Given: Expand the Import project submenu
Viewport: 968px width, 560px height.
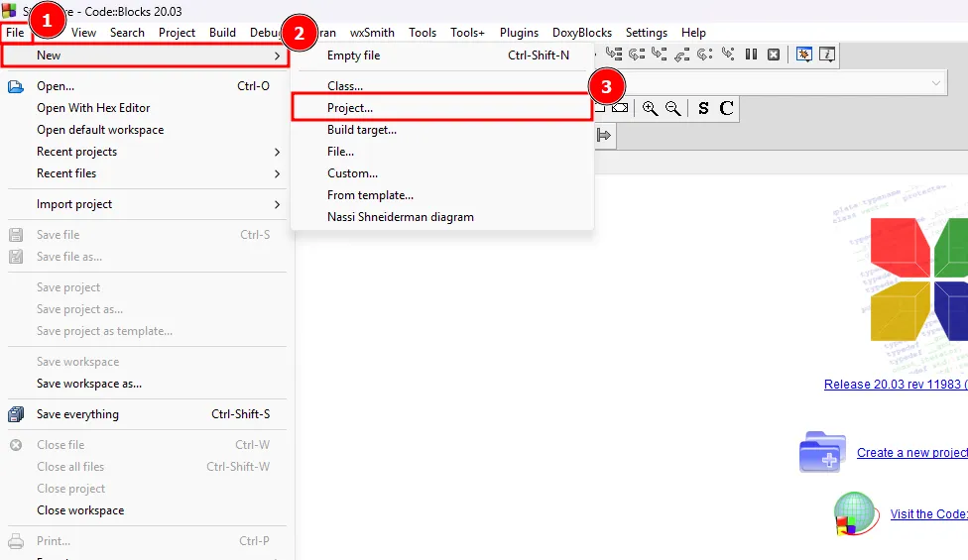Looking at the screenshot, I should pyautogui.click(x=74, y=204).
